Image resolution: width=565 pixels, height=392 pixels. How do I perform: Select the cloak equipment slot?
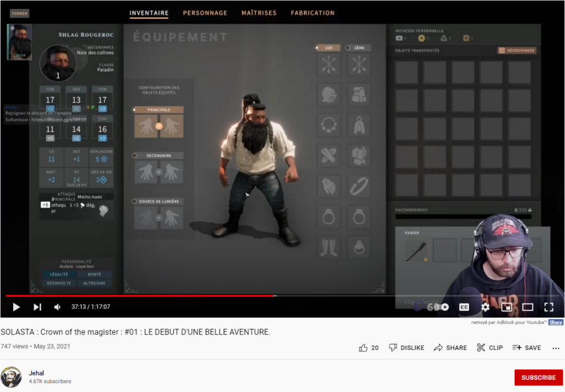click(359, 126)
